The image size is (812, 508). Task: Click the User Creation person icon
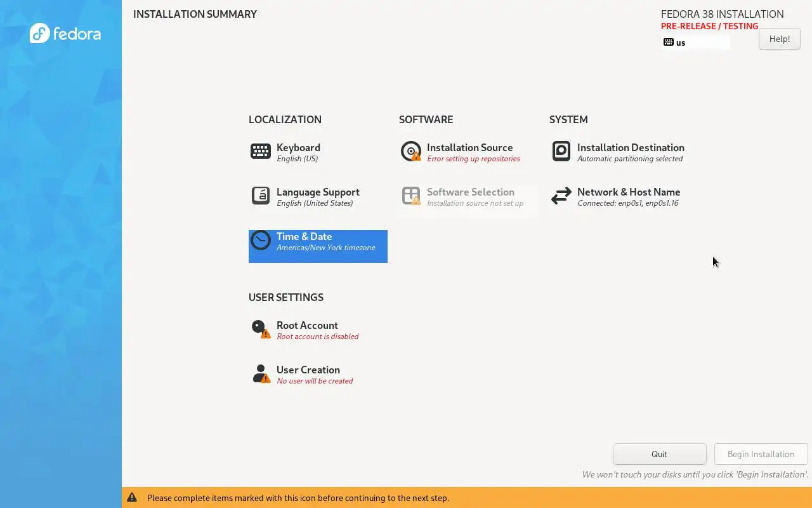(x=261, y=373)
